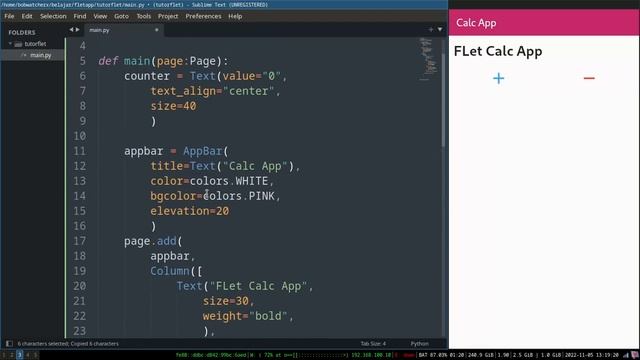Click "size=30" on line 21
Screen dimensions: 640x360
(225, 301)
